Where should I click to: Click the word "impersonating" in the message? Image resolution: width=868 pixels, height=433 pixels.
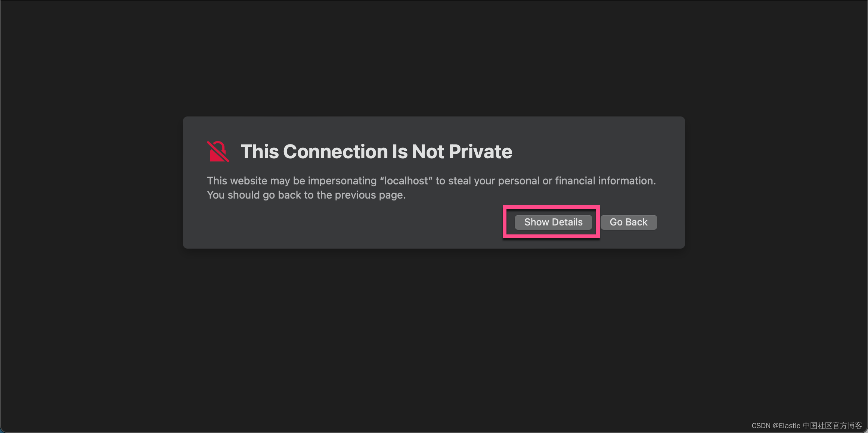[342, 181]
